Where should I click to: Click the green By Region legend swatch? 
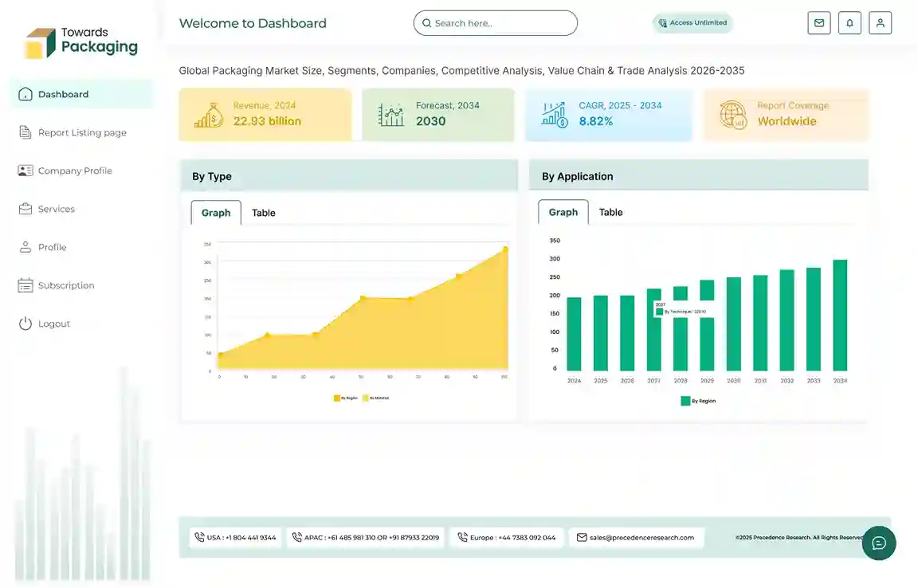[685, 401]
